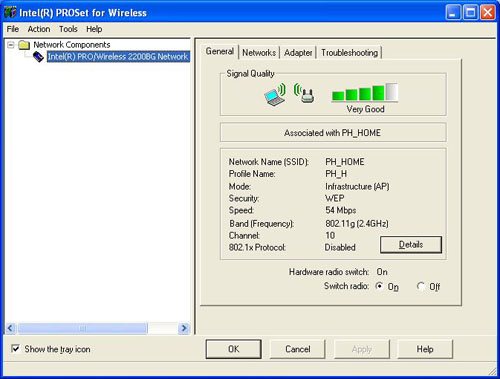Click the laptop signal icon

point(275,95)
